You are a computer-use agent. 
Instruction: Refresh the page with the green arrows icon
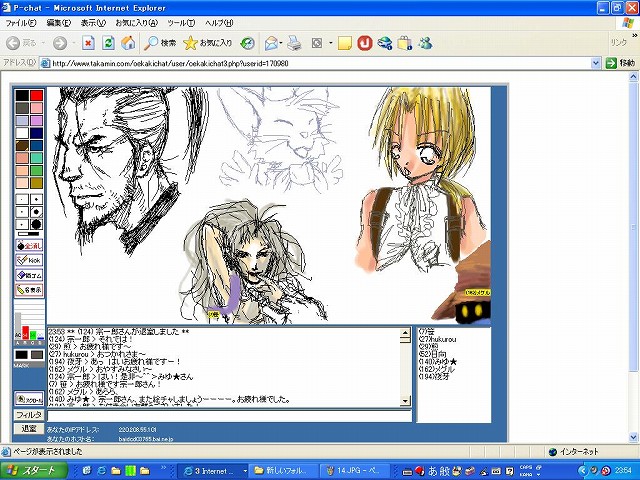pyautogui.click(x=108, y=43)
